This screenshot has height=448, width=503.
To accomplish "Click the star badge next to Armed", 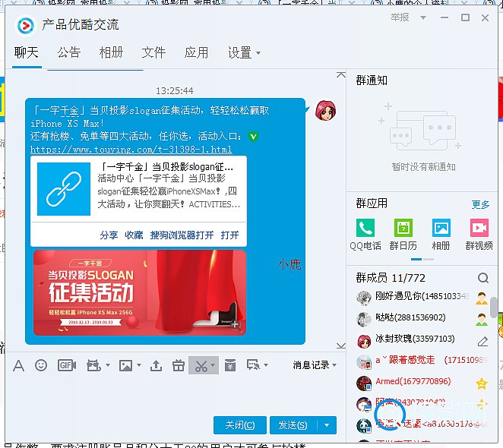I will click(x=482, y=383).
